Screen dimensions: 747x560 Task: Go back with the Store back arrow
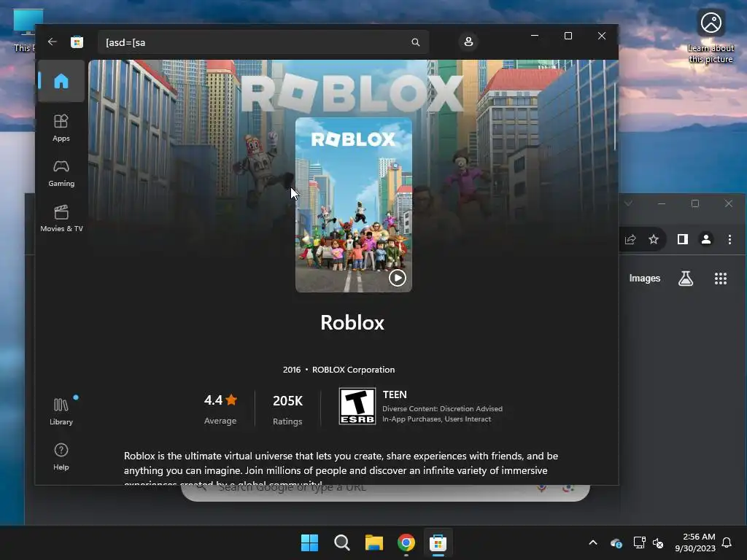(53, 42)
